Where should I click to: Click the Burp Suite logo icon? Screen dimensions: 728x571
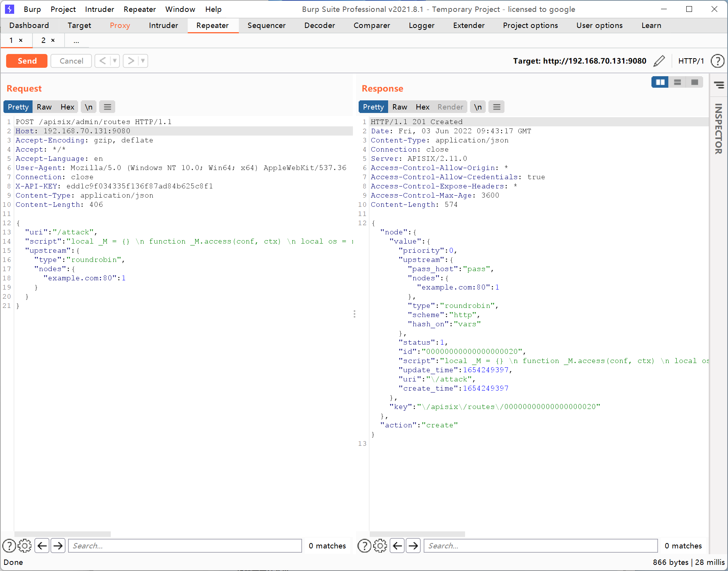tap(10, 9)
